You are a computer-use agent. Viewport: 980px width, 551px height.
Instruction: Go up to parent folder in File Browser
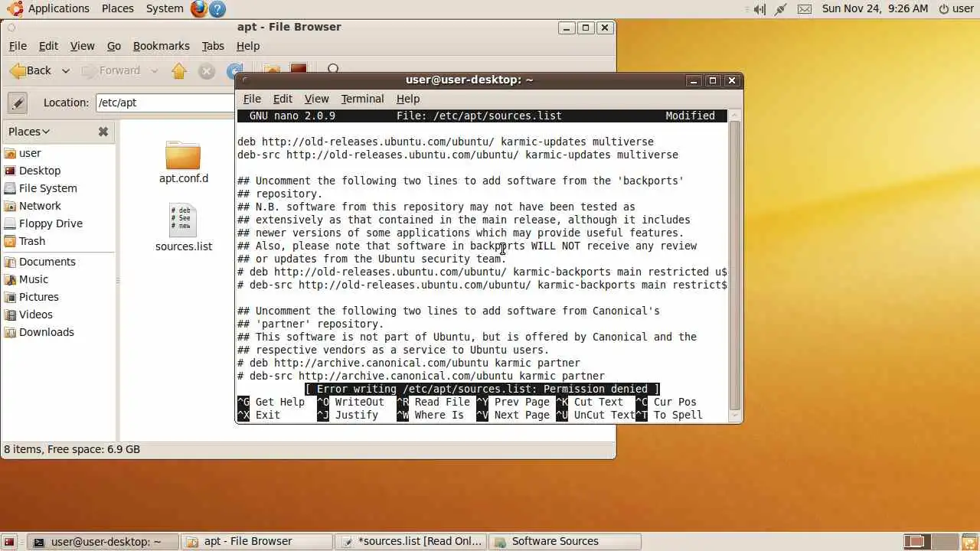[x=179, y=71]
